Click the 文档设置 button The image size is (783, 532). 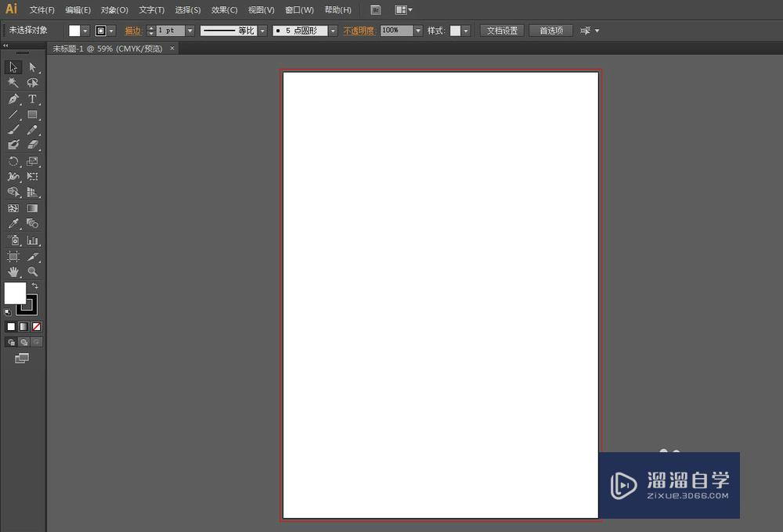point(502,31)
